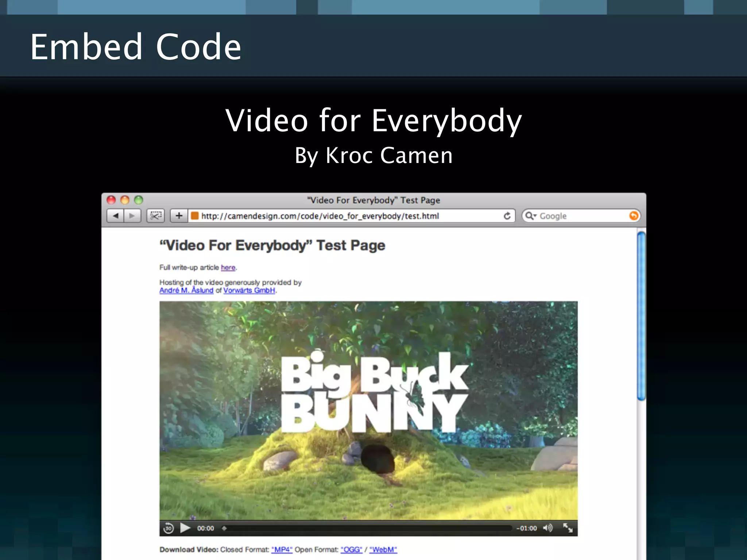Go forward with Safari's forward arrow
747x560 pixels.
(x=132, y=216)
